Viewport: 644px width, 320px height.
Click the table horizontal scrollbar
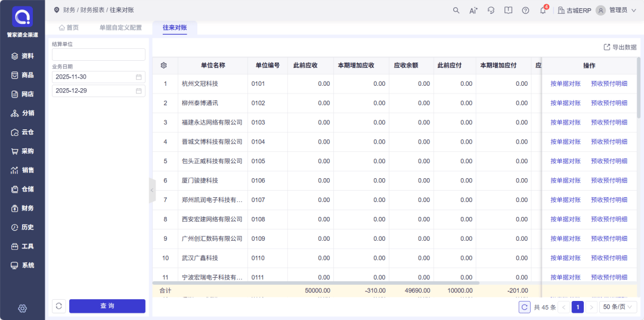pos(316,282)
